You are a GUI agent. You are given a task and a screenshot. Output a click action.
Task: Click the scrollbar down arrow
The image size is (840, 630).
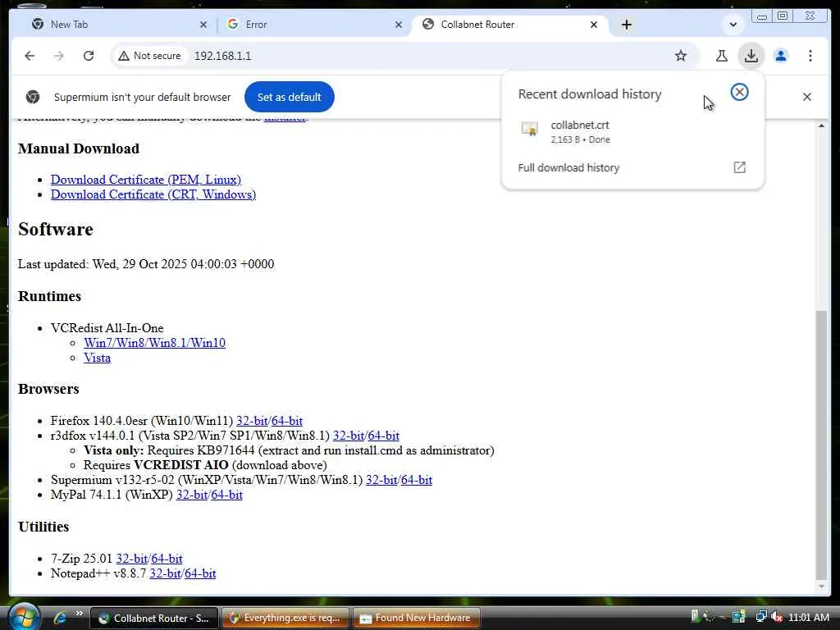click(821, 587)
